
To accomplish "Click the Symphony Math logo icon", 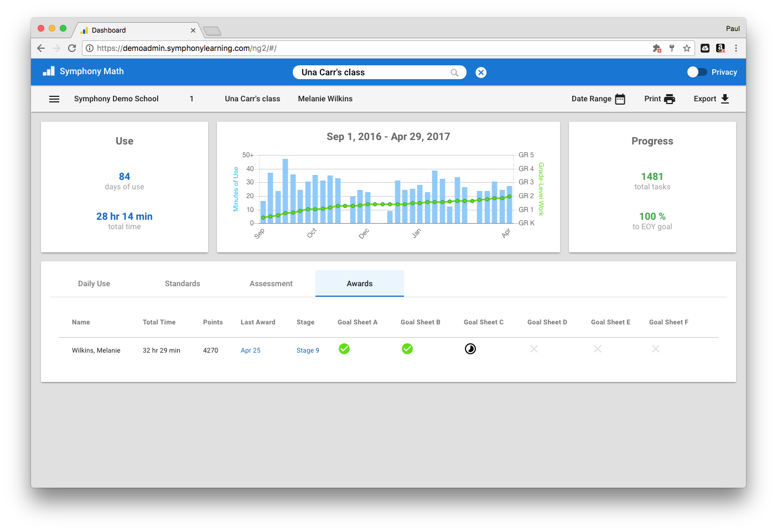I will click(x=49, y=71).
